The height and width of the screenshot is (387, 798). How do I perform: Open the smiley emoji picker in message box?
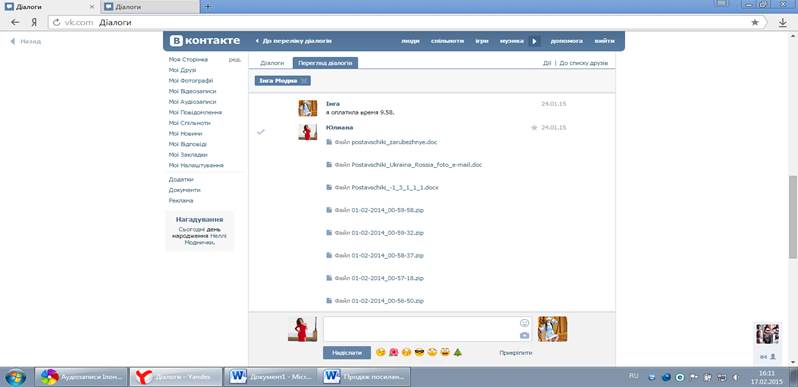[x=524, y=323]
